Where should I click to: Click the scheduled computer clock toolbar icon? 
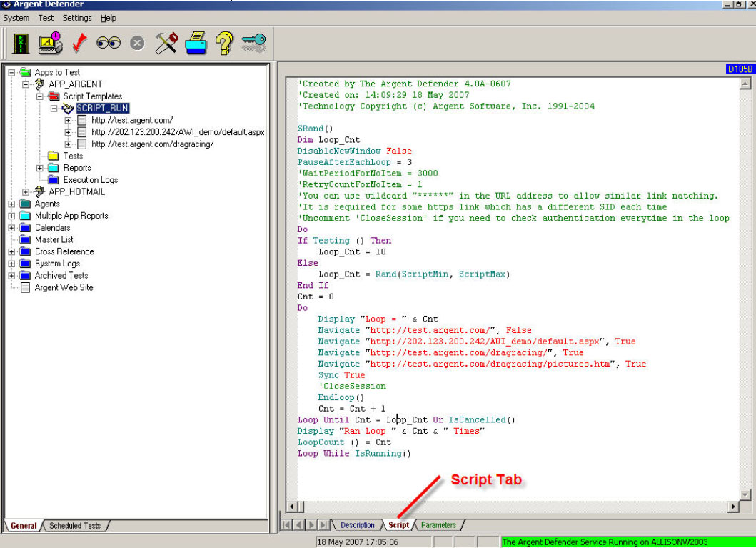pyautogui.click(x=50, y=44)
